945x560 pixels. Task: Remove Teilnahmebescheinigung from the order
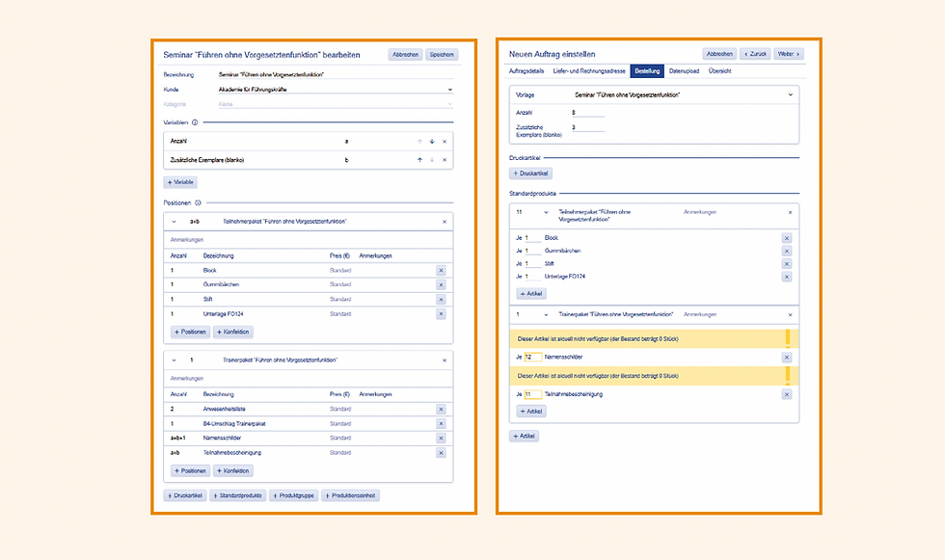(x=787, y=393)
